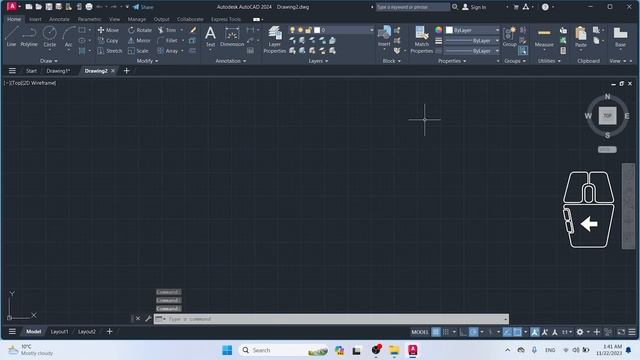Screen dimensions: 640x360
Task: Select the Text annotation tool
Action: click(x=210, y=36)
